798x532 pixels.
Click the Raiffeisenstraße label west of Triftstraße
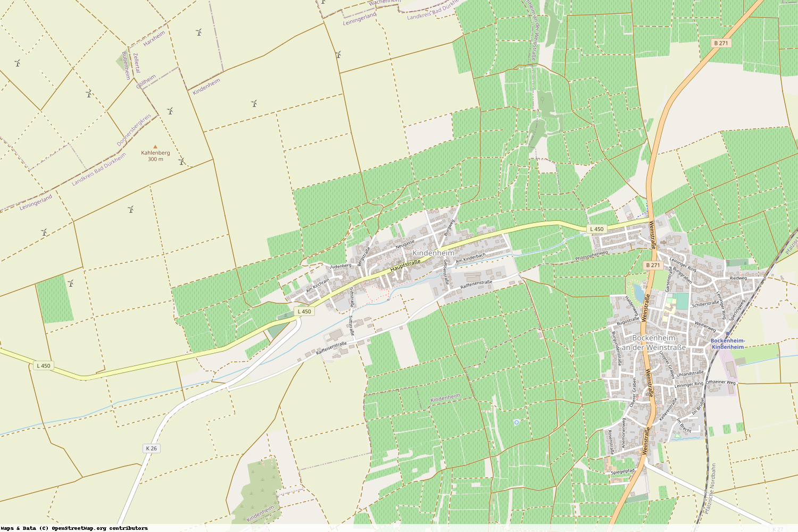(x=331, y=348)
